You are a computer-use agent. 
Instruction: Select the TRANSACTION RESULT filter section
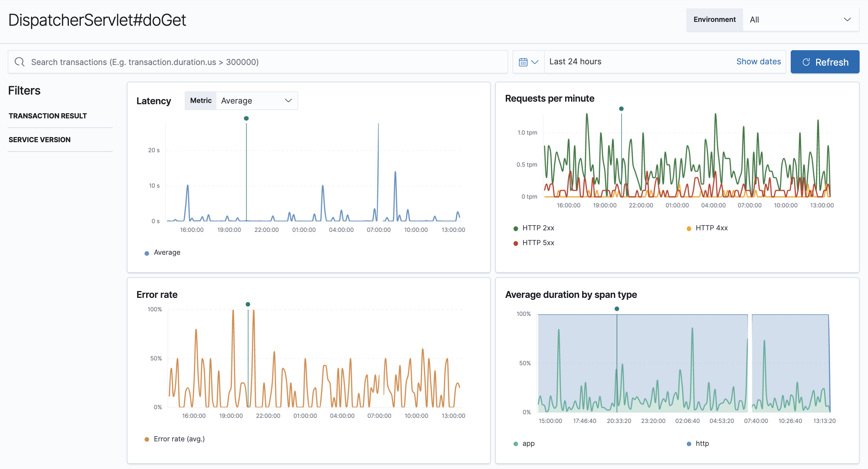[x=48, y=115]
